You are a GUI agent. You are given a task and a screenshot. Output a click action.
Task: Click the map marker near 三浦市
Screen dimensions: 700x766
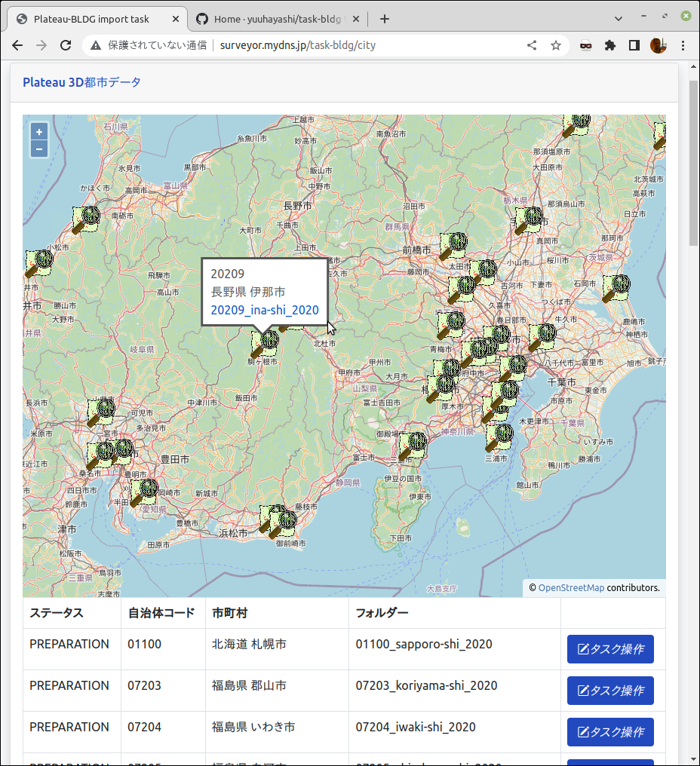(499, 438)
